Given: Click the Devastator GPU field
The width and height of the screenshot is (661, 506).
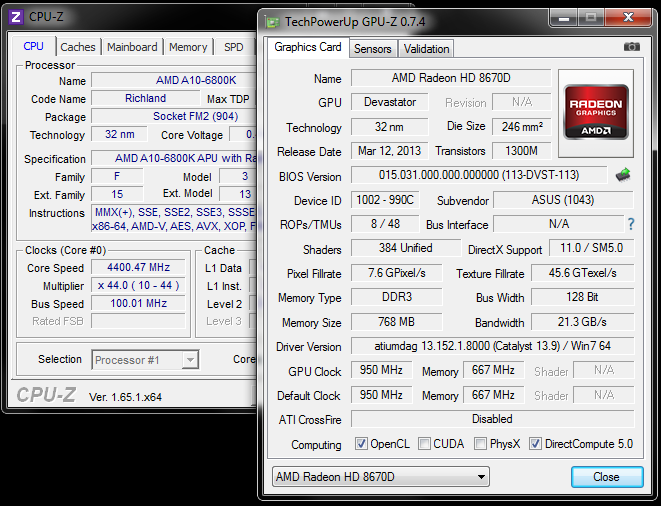Looking at the screenshot, I should click(390, 102).
